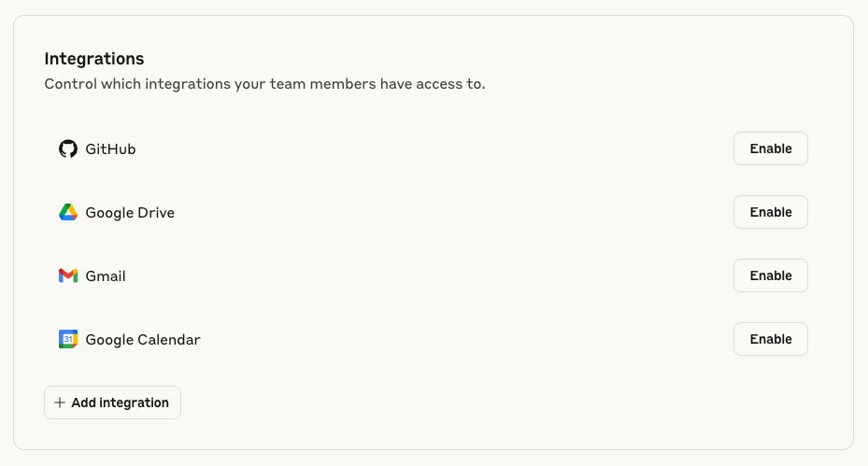Click the Google Drive triangle icon
The height and width of the screenshot is (466, 868).
coord(68,213)
